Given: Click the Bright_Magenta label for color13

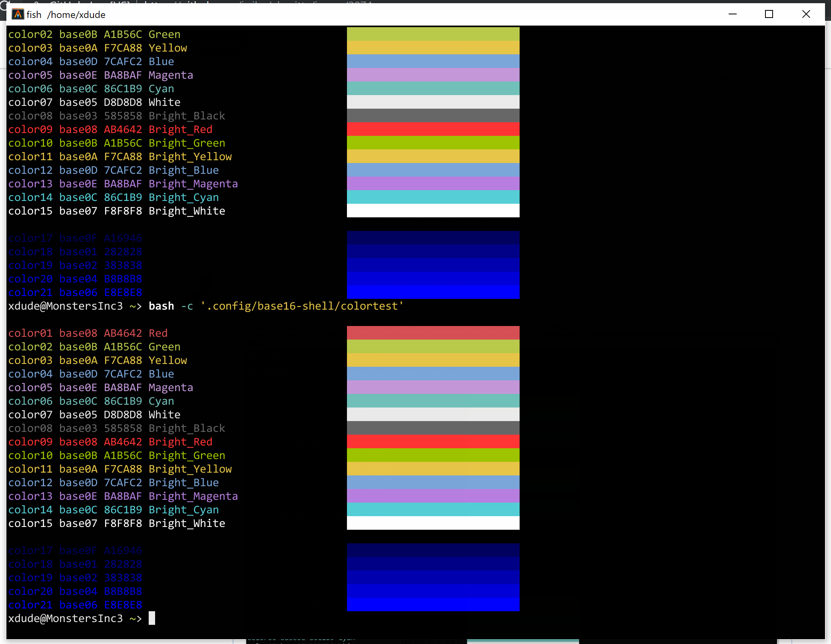Looking at the screenshot, I should point(193,496).
